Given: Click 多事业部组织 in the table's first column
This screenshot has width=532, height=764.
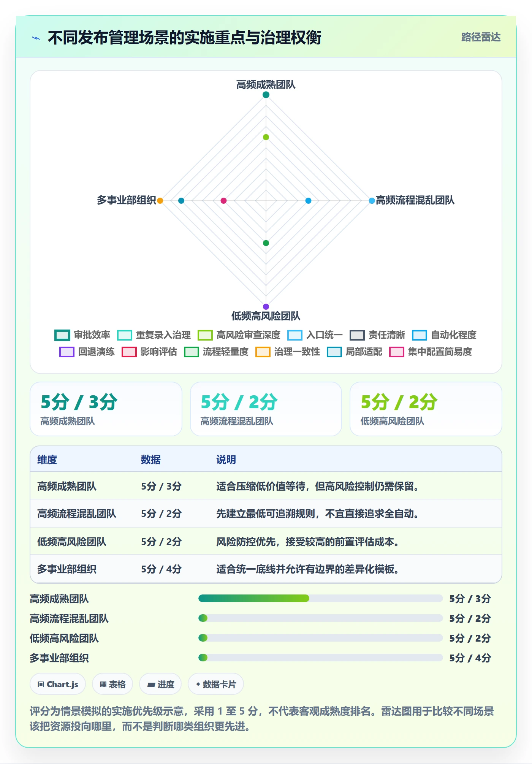Looking at the screenshot, I should (x=67, y=569).
